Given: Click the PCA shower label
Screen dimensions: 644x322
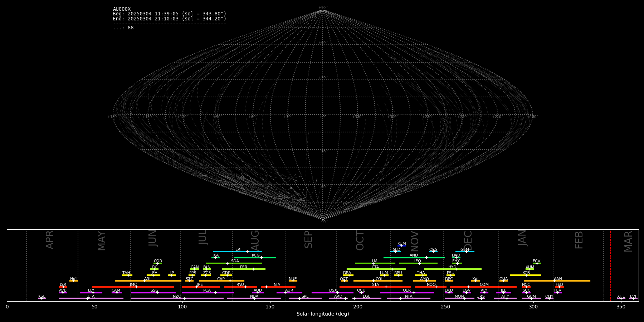Looking at the screenshot, I should tap(207, 291).
